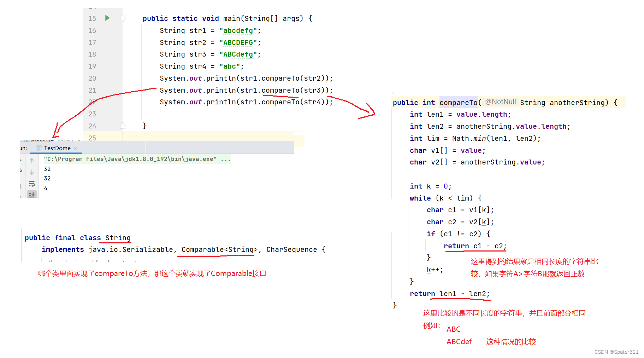644x358 pixels.
Task: Click the k++ statement
Action: (x=435, y=270)
